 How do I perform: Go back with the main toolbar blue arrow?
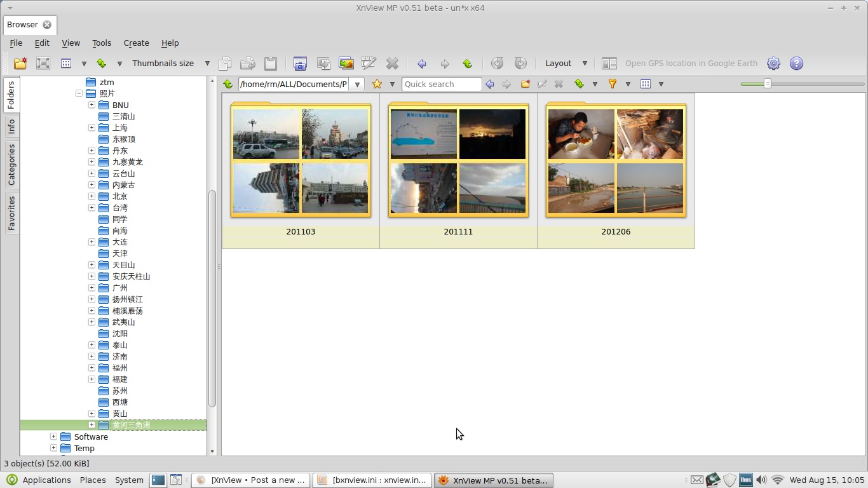(x=421, y=64)
